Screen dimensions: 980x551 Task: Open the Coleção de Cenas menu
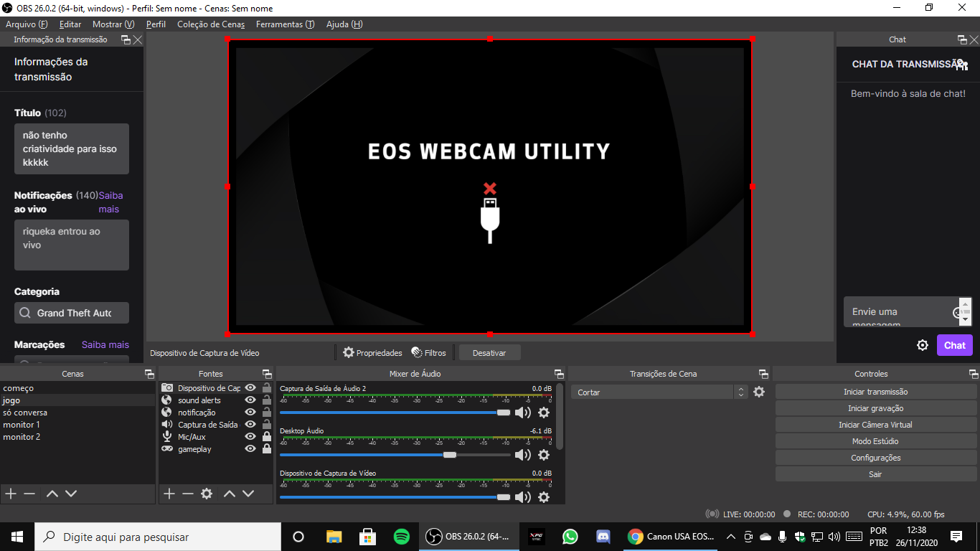pos(211,24)
